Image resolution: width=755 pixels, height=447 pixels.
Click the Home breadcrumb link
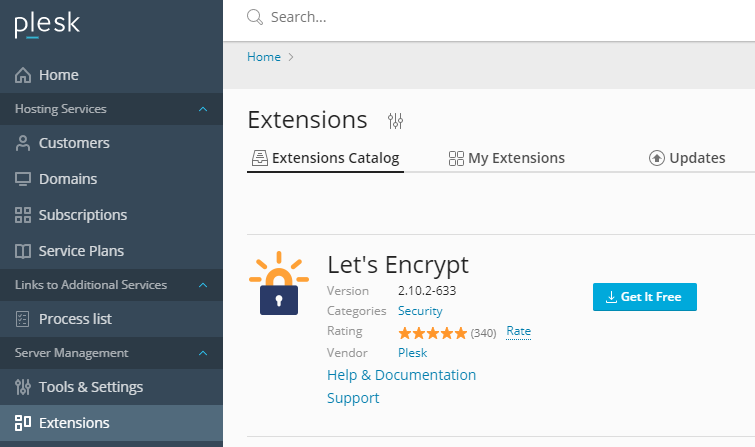click(x=264, y=57)
